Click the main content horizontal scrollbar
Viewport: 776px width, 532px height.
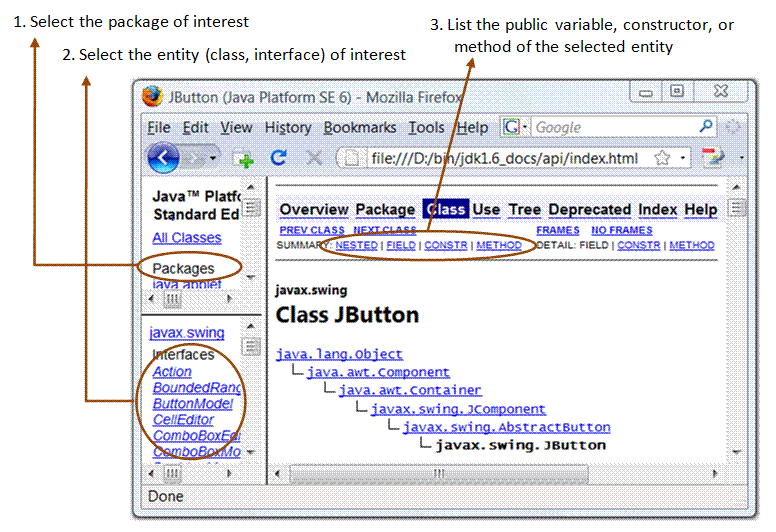pos(500,473)
